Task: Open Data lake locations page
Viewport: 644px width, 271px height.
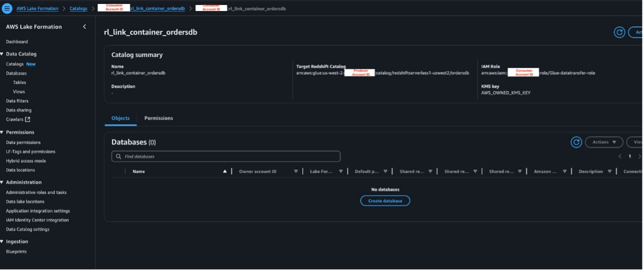Action: coord(25,202)
